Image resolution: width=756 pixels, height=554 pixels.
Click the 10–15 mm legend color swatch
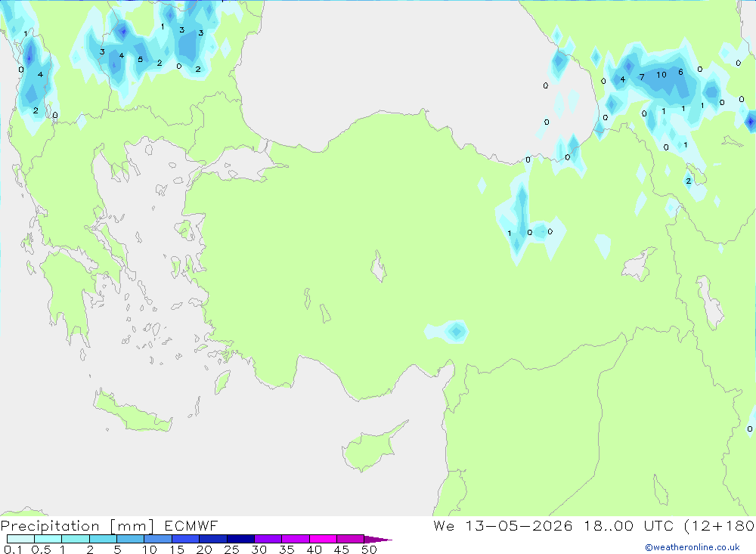[x=158, y=539]
